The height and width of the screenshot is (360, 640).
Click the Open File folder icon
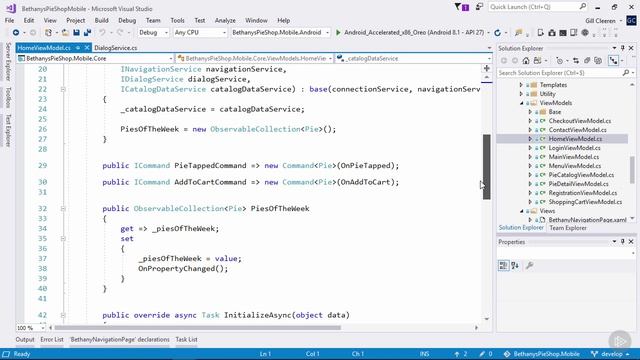coord(65,33)
